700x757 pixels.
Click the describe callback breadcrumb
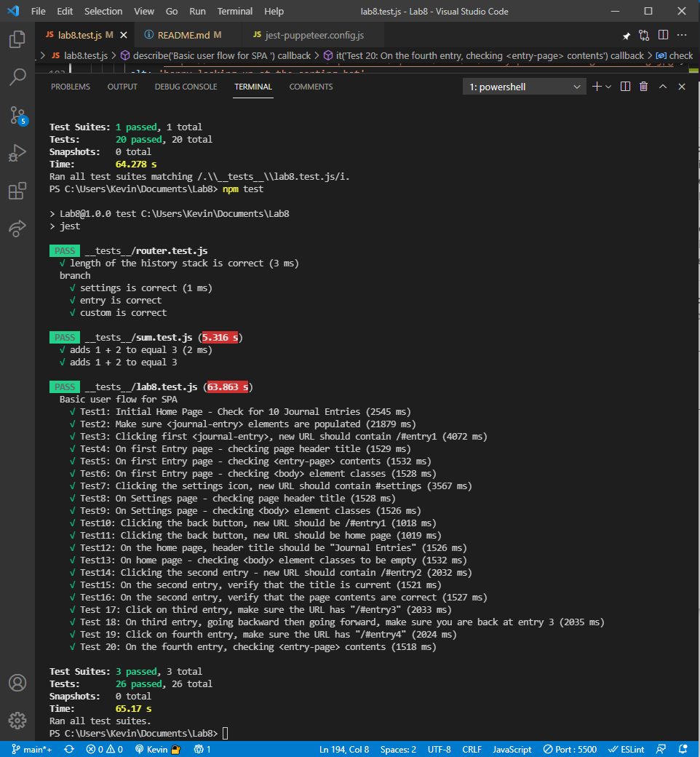[x=215, y=55]
